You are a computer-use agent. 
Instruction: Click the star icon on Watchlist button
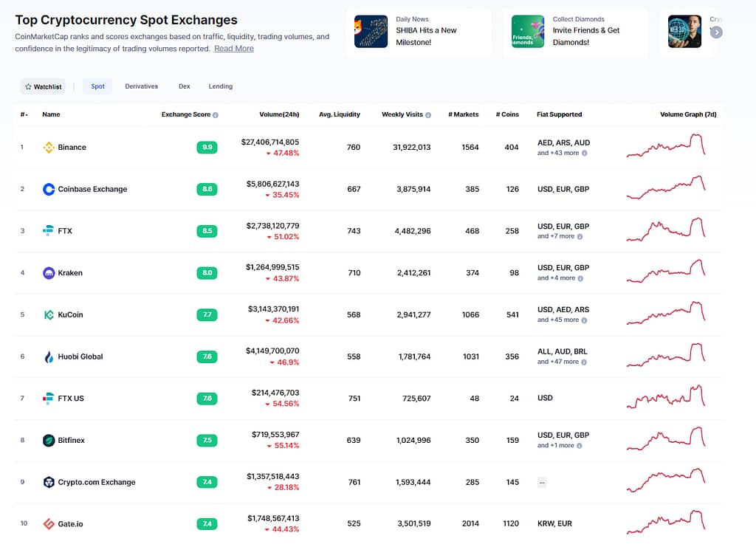29,87
